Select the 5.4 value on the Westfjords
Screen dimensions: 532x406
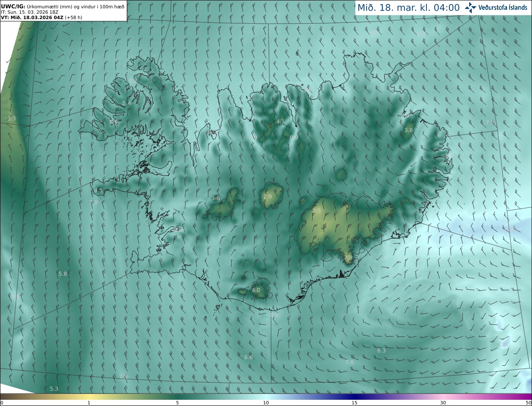click(x=127, y=103)
